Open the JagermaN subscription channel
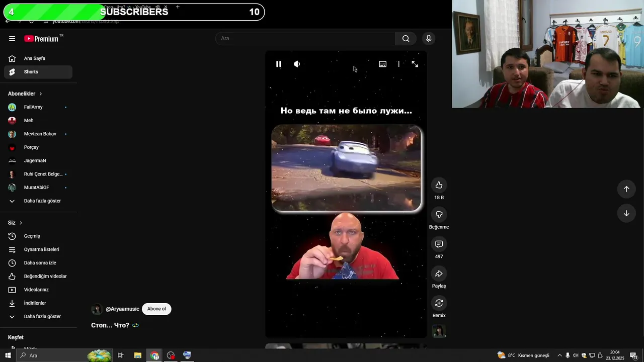The width and height of the screenshot is (644, 362). point(38,161)
